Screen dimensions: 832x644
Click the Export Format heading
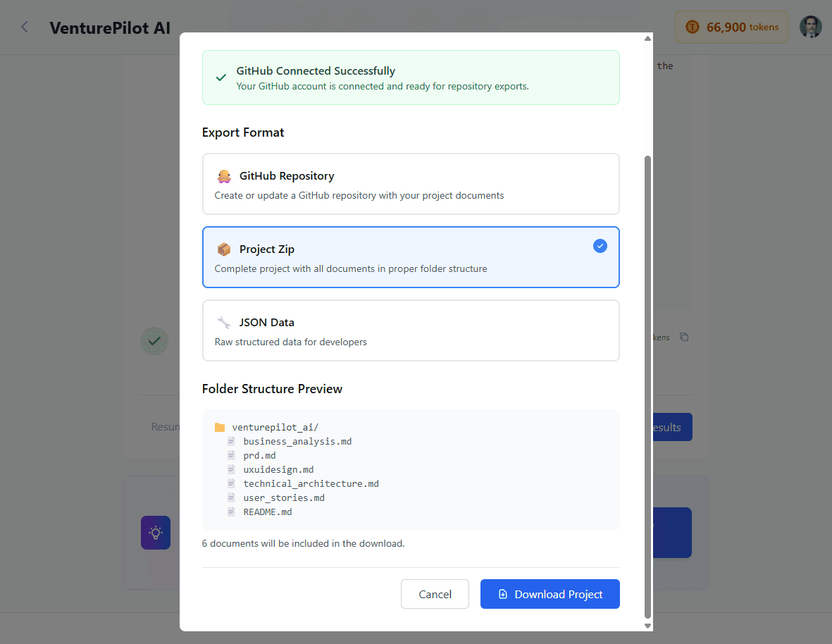pos(243,132)
